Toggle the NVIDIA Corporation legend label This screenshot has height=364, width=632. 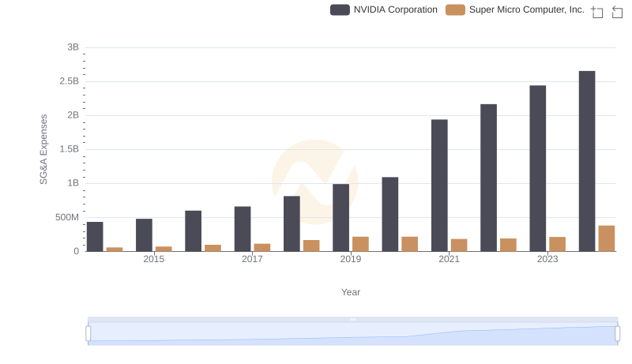(x=396, y=9)
